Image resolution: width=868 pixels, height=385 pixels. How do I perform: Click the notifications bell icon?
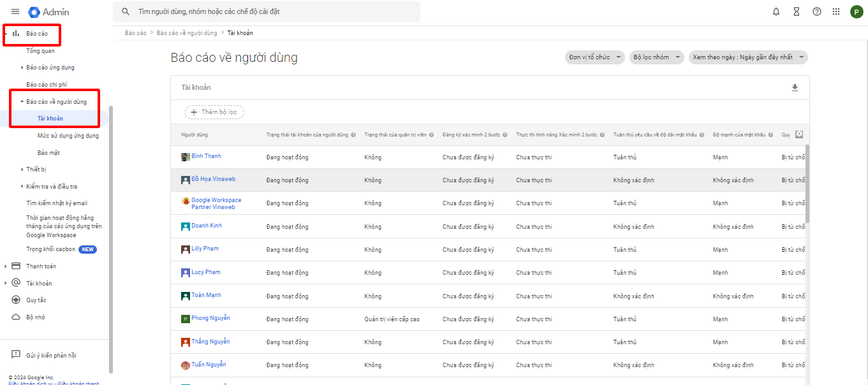tap(776, 11)
